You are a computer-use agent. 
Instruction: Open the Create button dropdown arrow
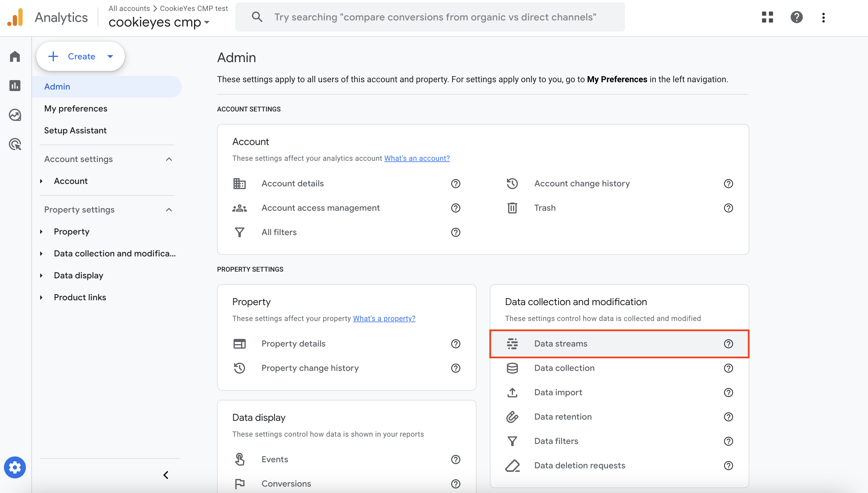pos(110,57)
